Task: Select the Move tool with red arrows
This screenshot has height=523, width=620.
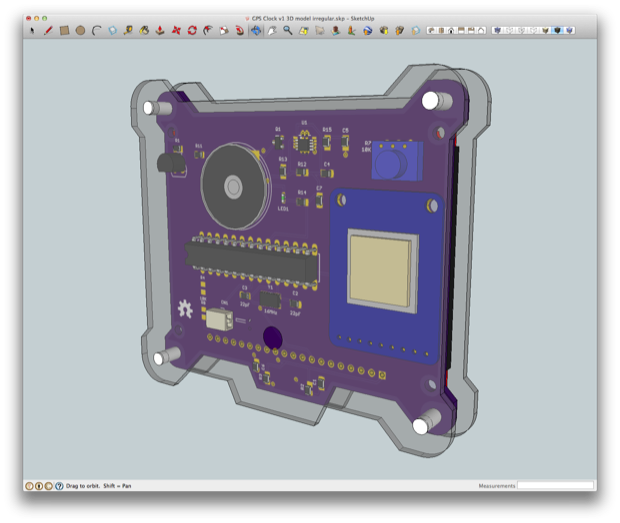Action: 176,30
